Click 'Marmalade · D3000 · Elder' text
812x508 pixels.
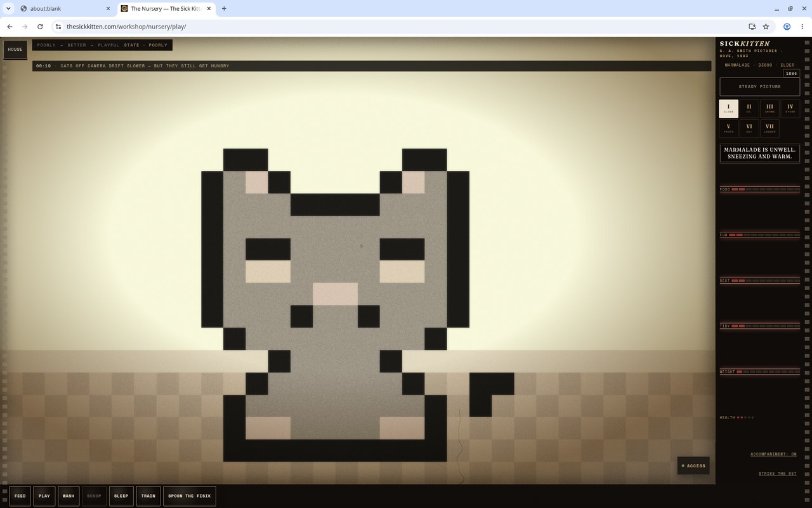759,65
